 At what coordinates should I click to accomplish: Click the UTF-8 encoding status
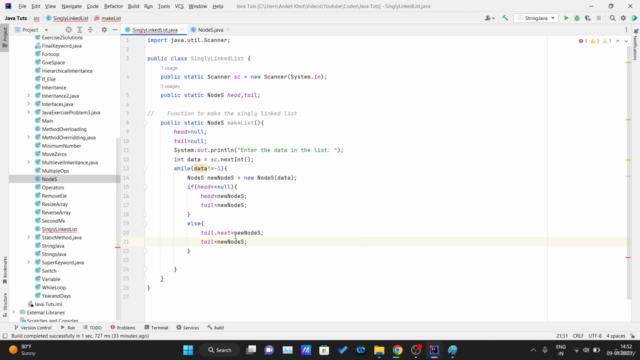click(595, 336)
